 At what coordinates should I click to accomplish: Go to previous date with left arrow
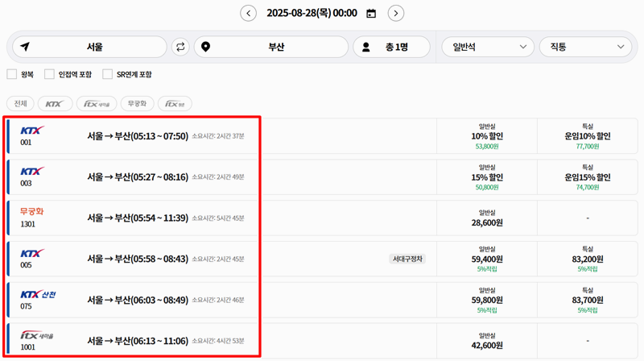point(248,13)
